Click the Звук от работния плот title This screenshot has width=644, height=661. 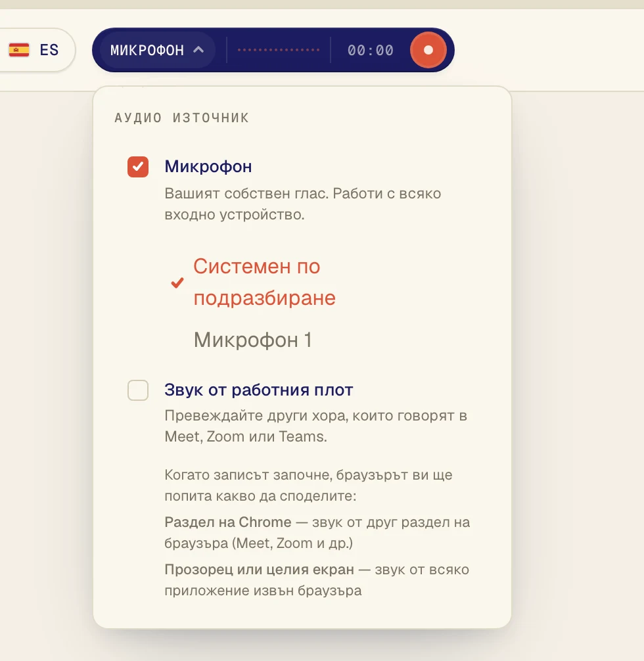click(258, 390)
